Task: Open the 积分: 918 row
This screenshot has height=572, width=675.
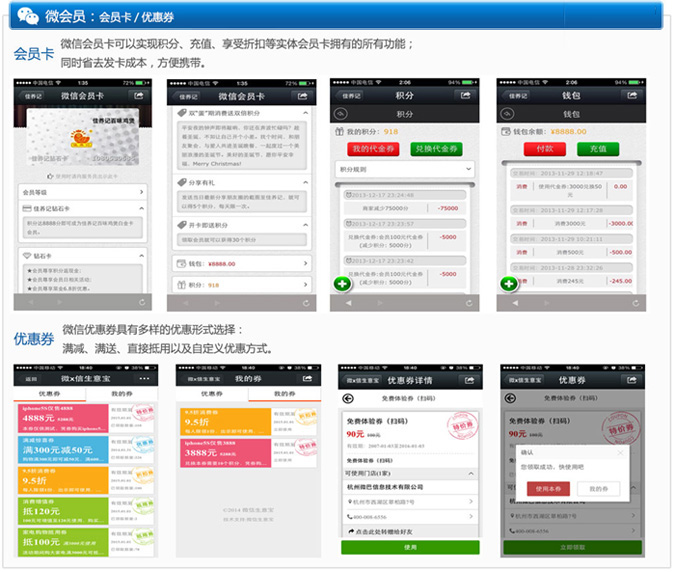Action: coord(242,285)
